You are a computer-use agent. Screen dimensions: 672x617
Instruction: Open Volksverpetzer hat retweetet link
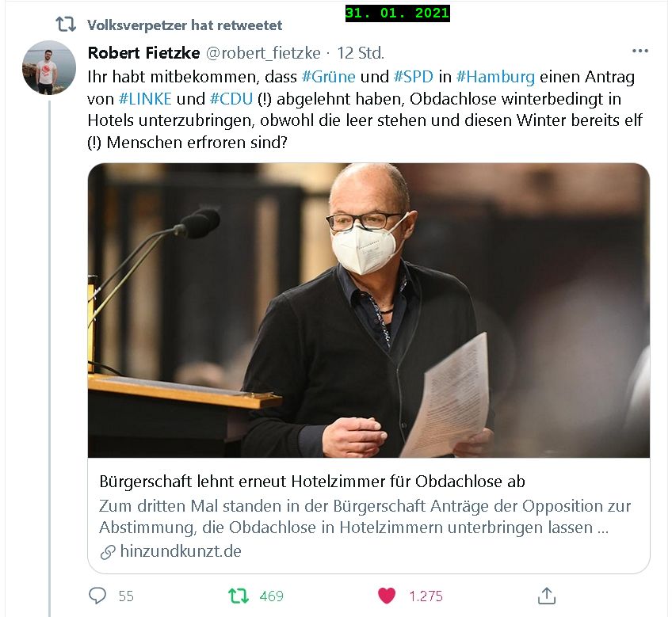[x=185, y=25]
